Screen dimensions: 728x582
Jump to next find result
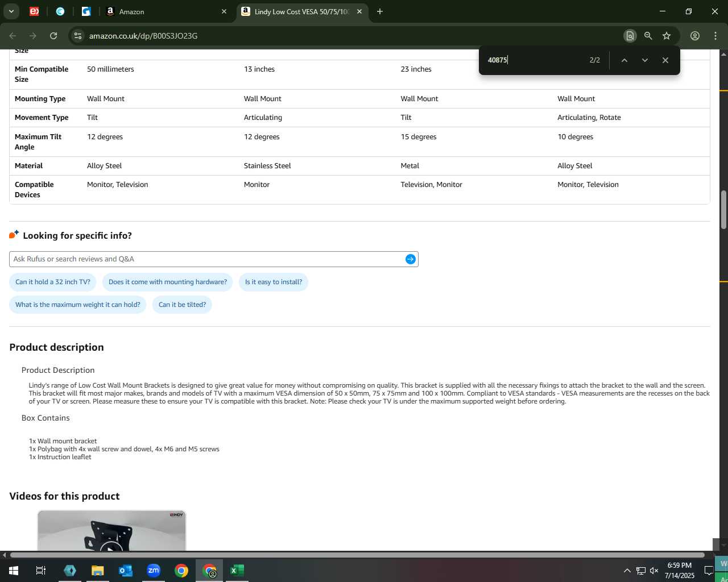pyautogui.click(x=644, y=60)
